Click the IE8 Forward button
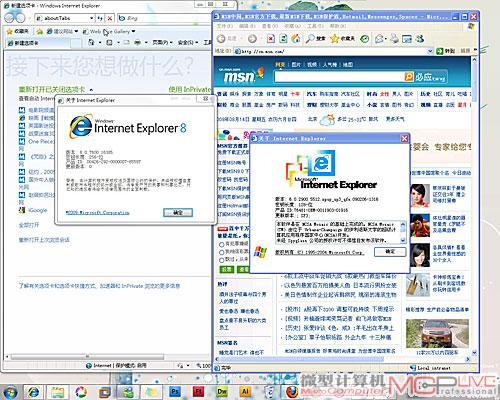This screenshot has height=400, width=500. point(20,18)
